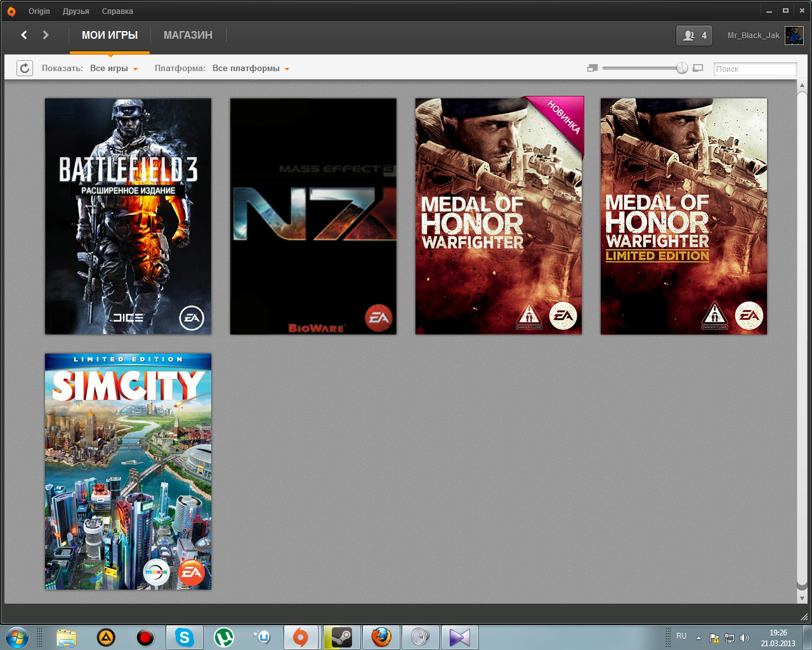Click the library vertical scrollbar
The width and height of the screenshot is (812, 650).
pos(802,340)
